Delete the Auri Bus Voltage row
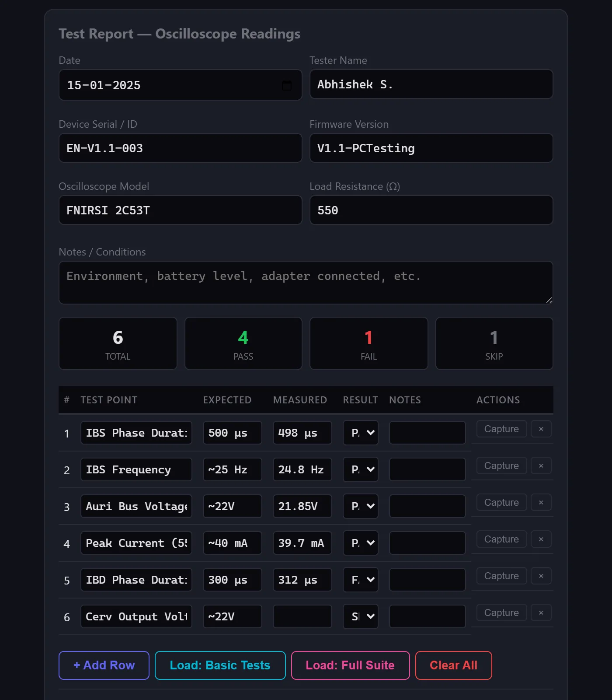This screenshot has height=700, width=612. tap(541, 503)
